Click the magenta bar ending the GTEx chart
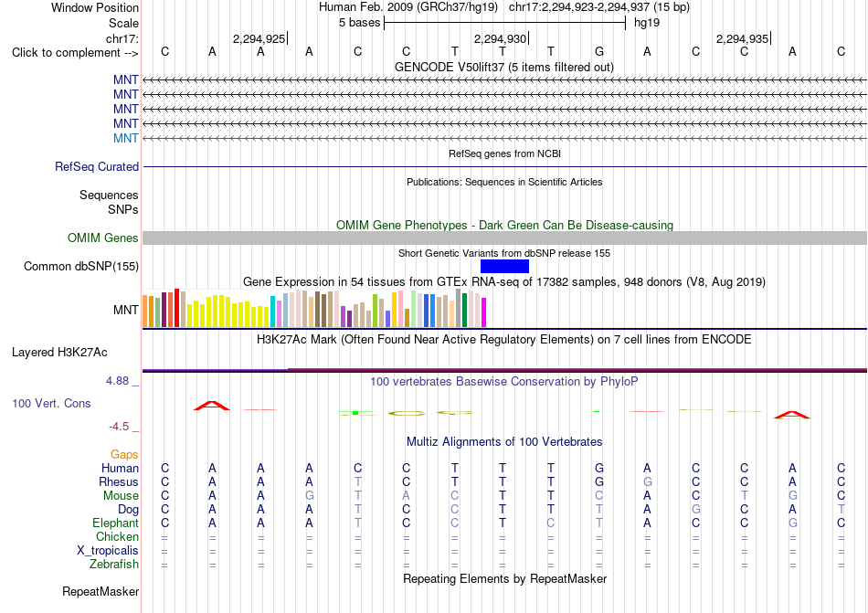This screenshot has height=613, width=868. [484, 312]
